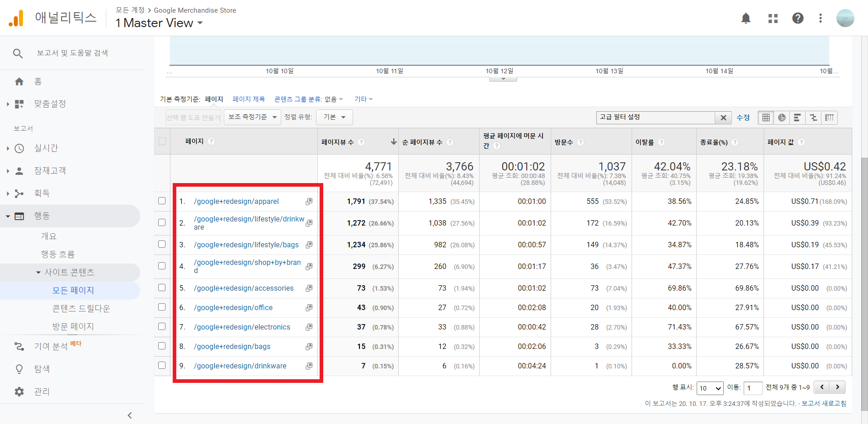Click 수정 to edit advanced filter
Screen dimensions: 868x424
[x=743, y=118]
